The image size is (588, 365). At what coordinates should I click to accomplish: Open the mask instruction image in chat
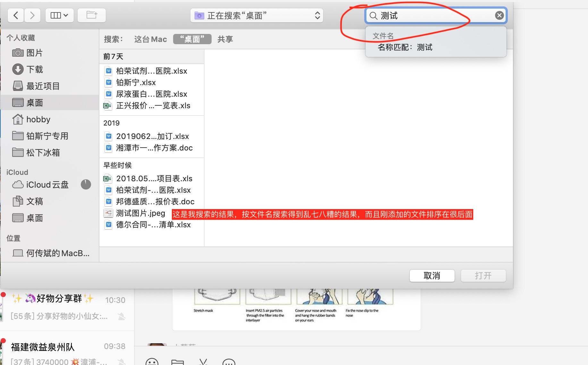[296, 309]
